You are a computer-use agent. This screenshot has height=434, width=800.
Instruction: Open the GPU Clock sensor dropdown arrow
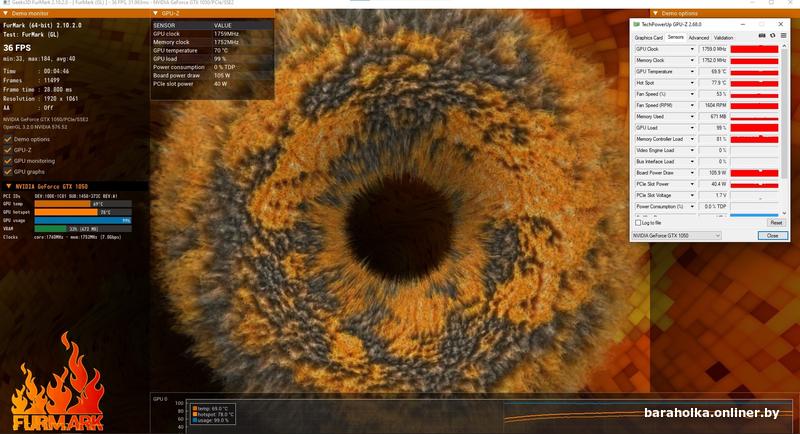coord(692,47)
